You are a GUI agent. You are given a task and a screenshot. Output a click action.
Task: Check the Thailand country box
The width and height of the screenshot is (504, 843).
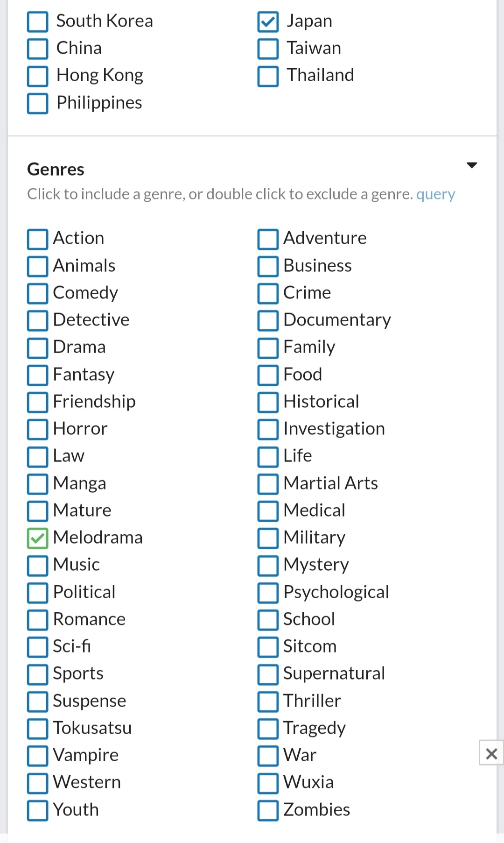coord(268,76)
